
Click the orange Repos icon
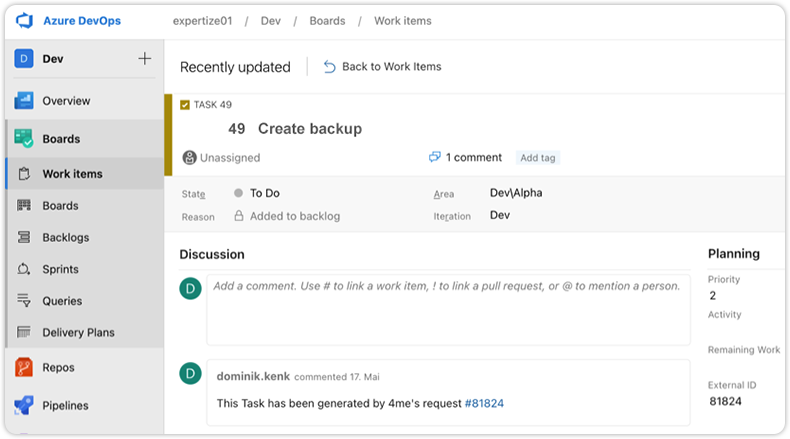(x=24, y=367)
